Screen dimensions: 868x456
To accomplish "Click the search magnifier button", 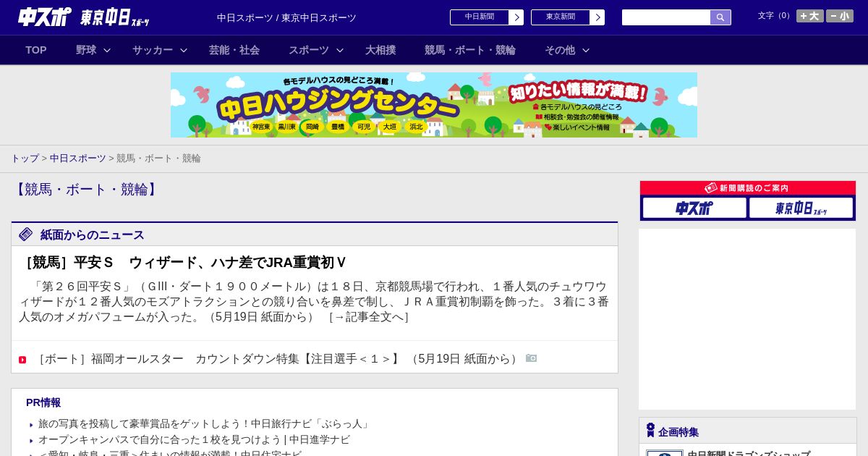I will (x=720, y=17).
